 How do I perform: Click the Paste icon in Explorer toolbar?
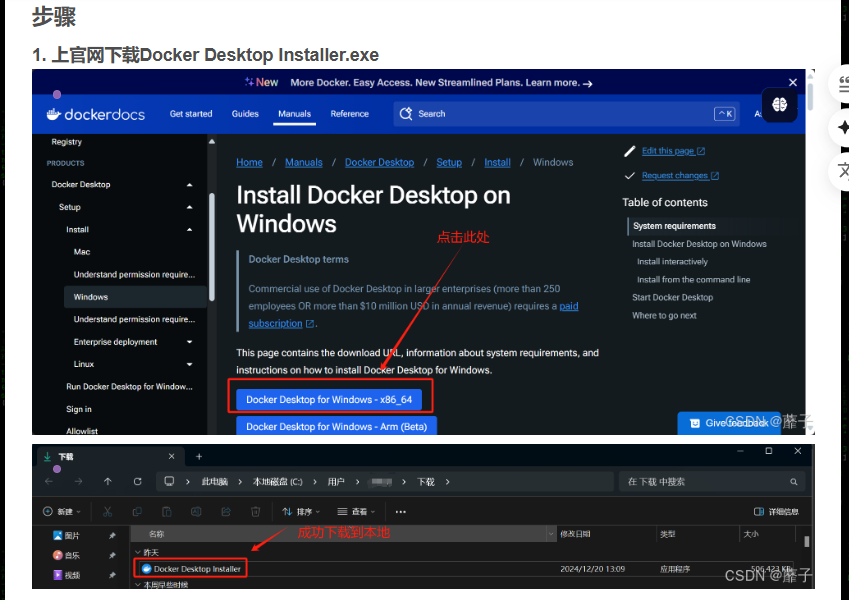[166, 512]
